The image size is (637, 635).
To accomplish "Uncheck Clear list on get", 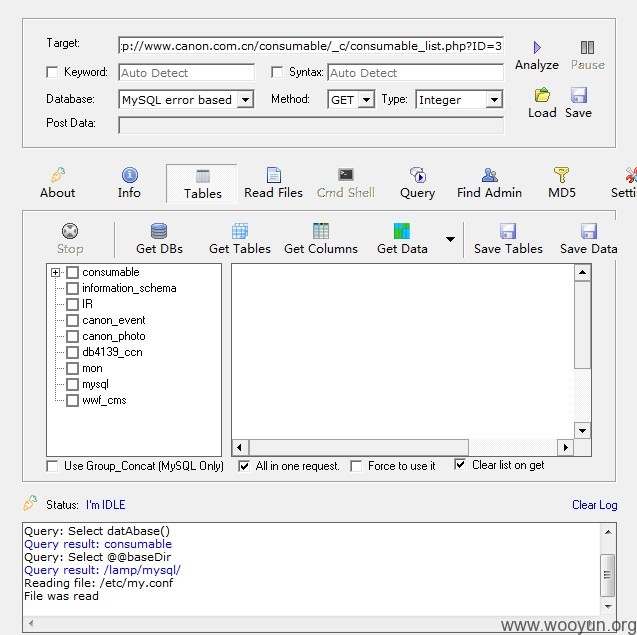I will coord(460,465).
